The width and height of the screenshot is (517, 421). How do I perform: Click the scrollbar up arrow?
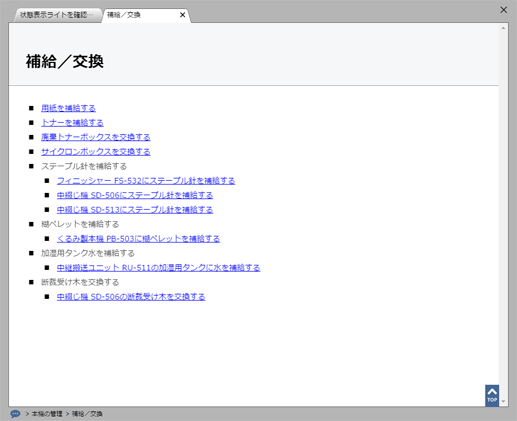point(503,28)
